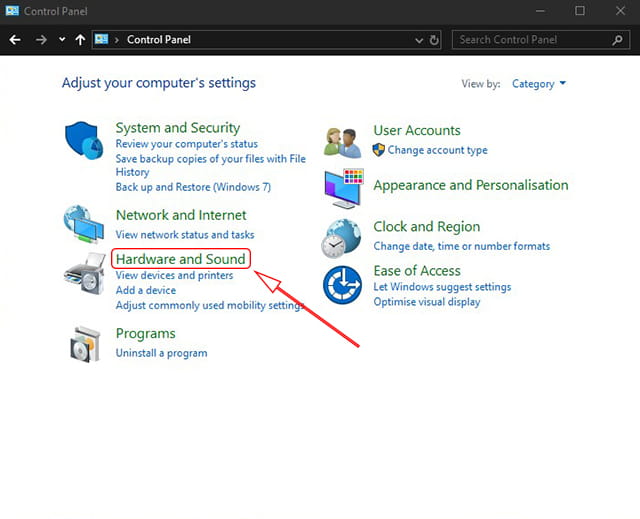This screenshot has width=640, height=519.
Task: Open User Accounts category
Action: click(x=417, y=130)
